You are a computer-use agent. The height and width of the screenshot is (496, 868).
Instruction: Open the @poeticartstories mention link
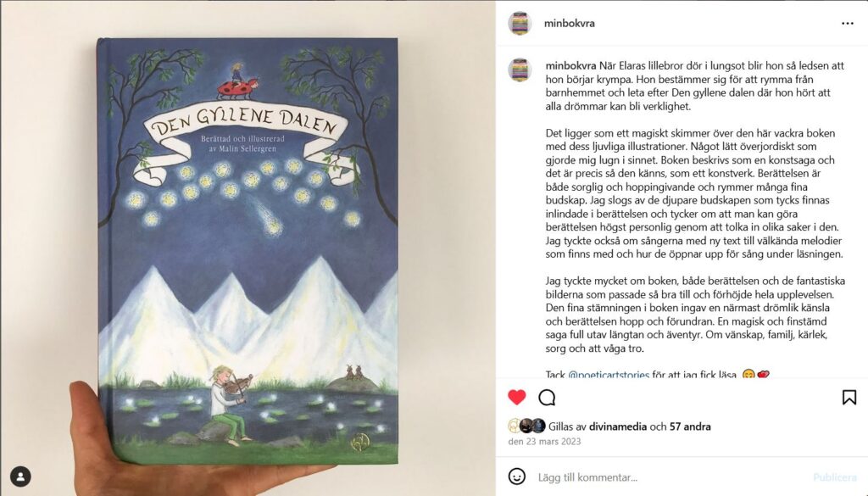click(x=609, y=374)
